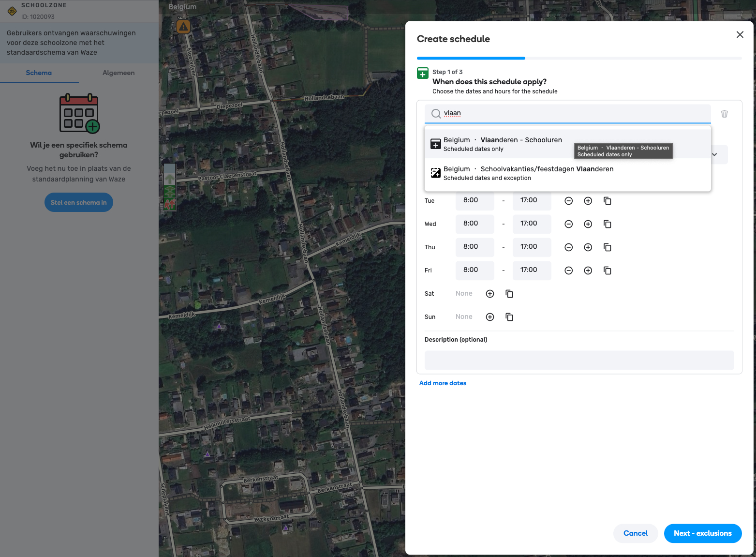Add time range to Friday
This screenshot has width=756, height=557.
click(x=588, y=271)
